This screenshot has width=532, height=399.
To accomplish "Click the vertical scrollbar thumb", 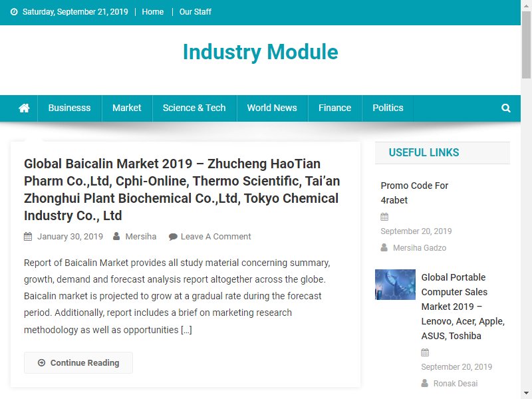I will pyautogui.click(x=526, y=45).
